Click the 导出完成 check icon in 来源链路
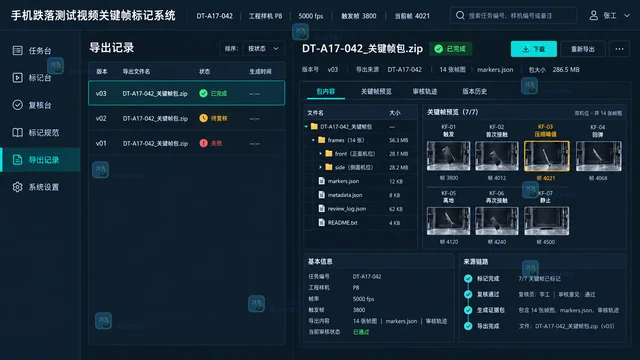This screenshot has height=360, width=640. click(x=468, y=326)
